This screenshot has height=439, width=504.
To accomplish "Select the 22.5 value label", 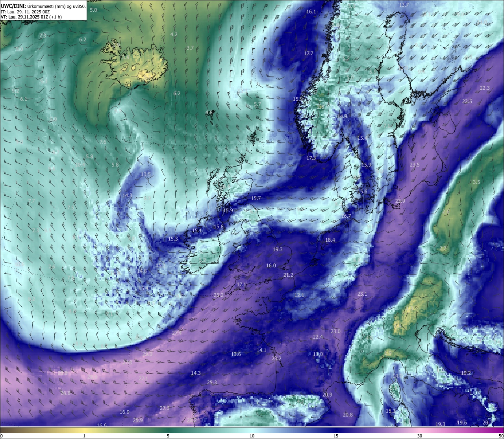I will (x=467, y=101).
